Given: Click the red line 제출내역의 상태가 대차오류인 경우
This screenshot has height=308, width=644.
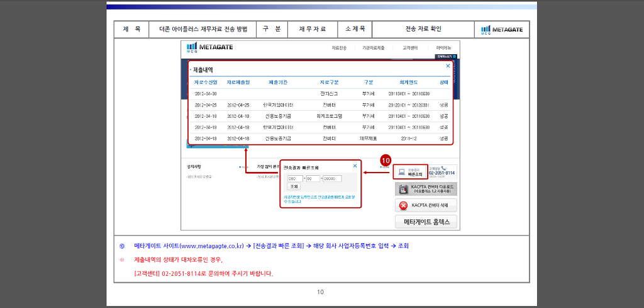Looking at the screenshot, I should 178,260.
